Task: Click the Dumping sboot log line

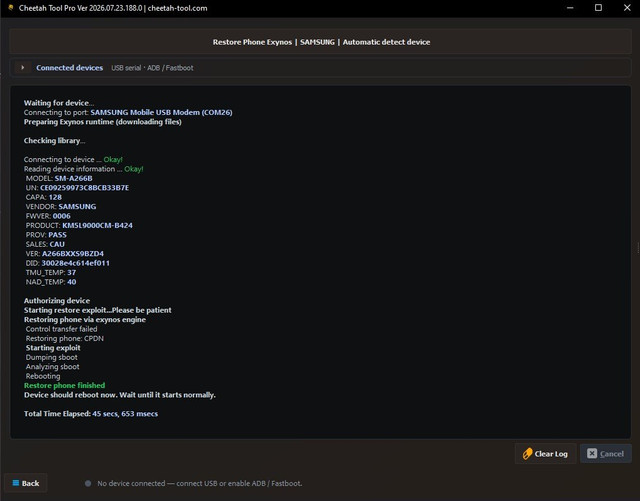Action: [x=51, y=357]
